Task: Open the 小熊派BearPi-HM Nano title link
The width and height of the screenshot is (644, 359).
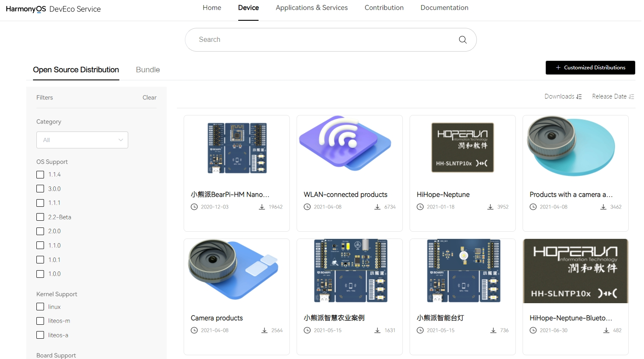Action: (230, 195)
